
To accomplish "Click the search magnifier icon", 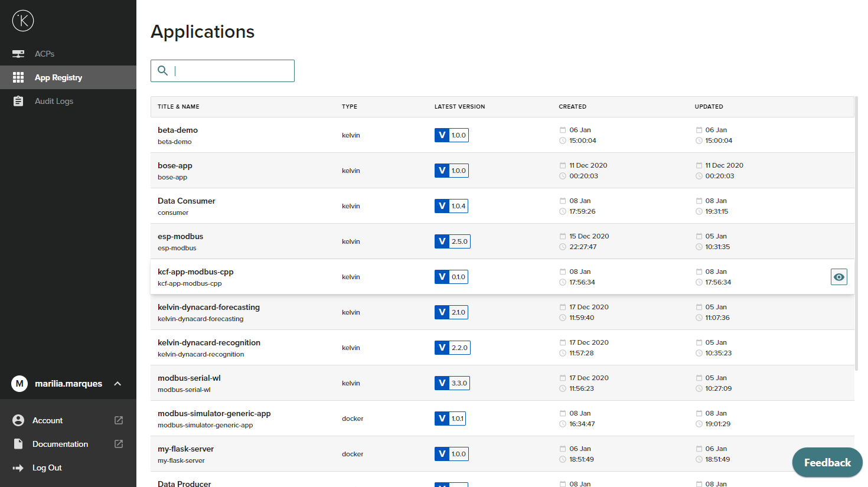I will tap(162, 70).
